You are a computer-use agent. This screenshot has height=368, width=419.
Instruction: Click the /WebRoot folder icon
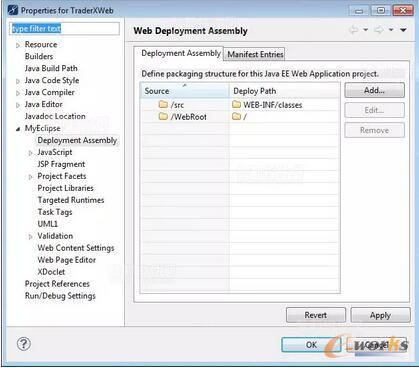point(163,117)
